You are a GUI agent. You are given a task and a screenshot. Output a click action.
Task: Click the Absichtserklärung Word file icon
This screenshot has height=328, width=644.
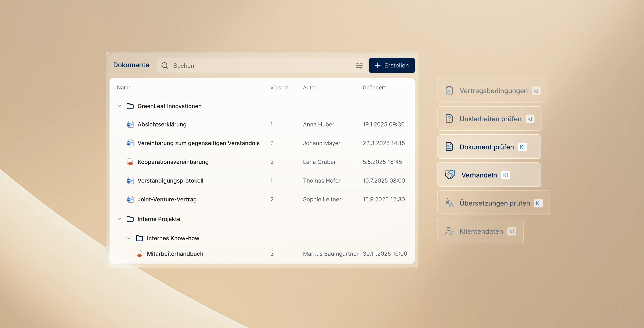[130, 124]
